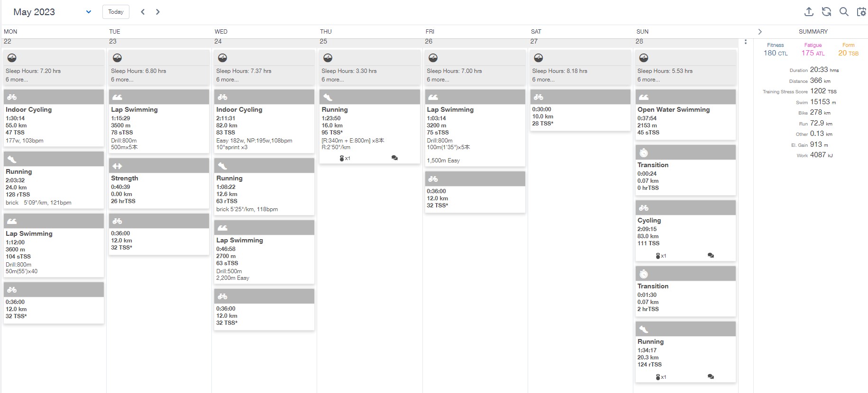Image resolution: width=868 pixels, height=393 pixels.
Task: Expand '6 more...' on Saturday metrics
Action: pos(543,80)
